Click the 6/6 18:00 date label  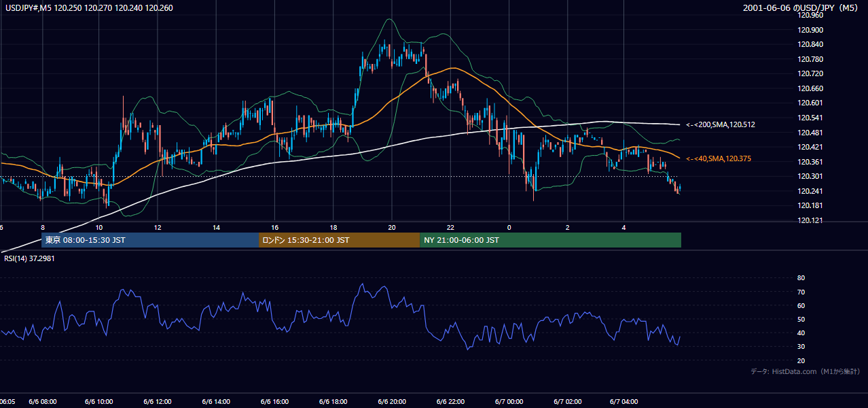[333, 402]
